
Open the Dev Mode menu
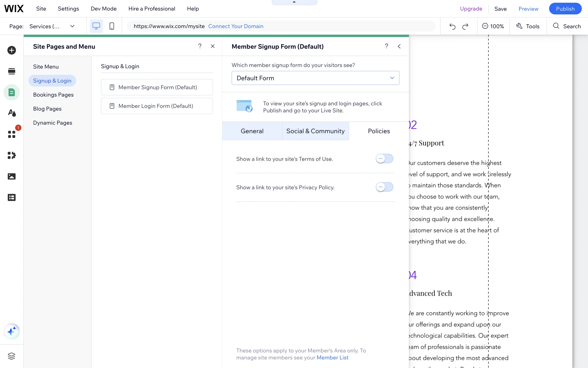pyautogui.click(x=104, y=9)
